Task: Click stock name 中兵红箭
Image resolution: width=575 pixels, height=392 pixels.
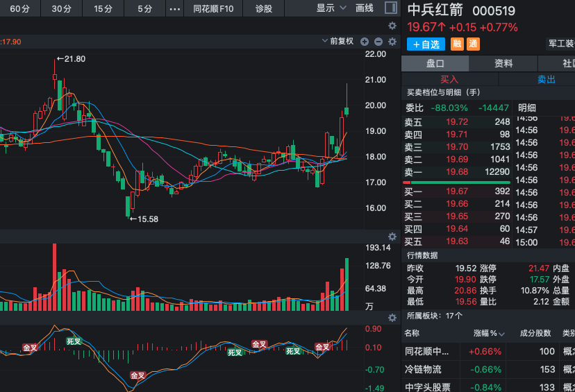Action: [x=435, y=10]
